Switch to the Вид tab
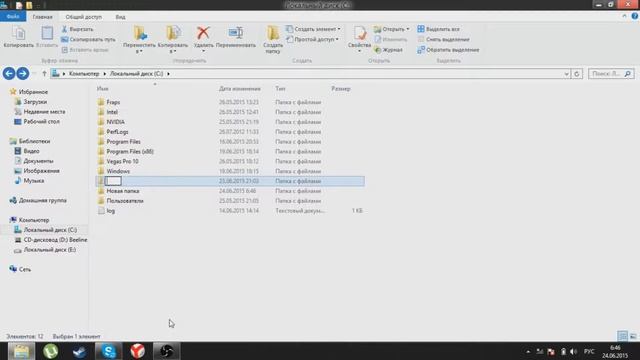 click(x=120, y=17)
